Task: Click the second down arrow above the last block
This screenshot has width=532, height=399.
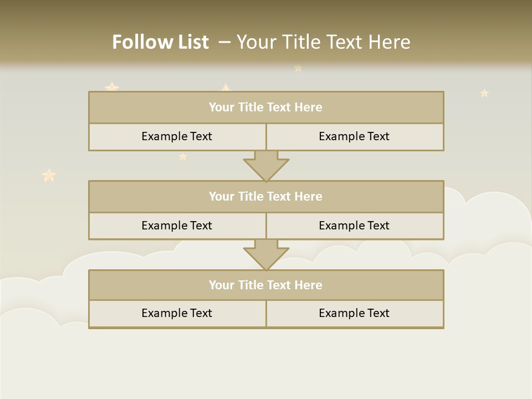Action: tap(266, 254)
